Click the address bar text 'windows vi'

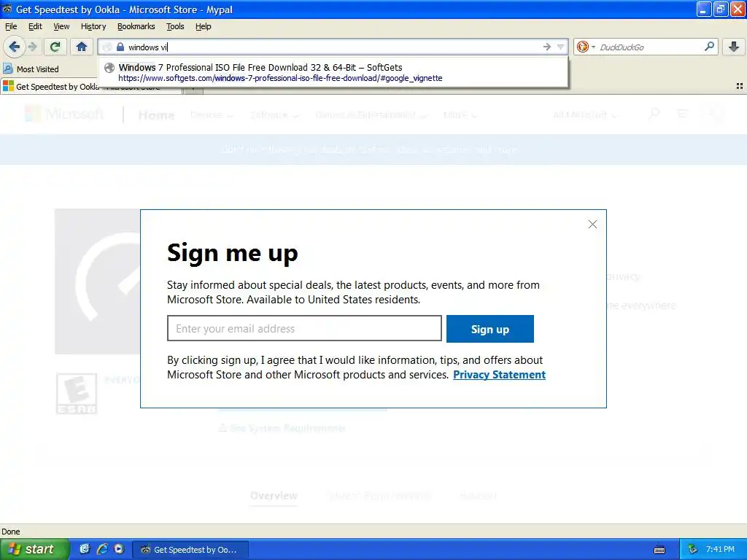(147, 47)
